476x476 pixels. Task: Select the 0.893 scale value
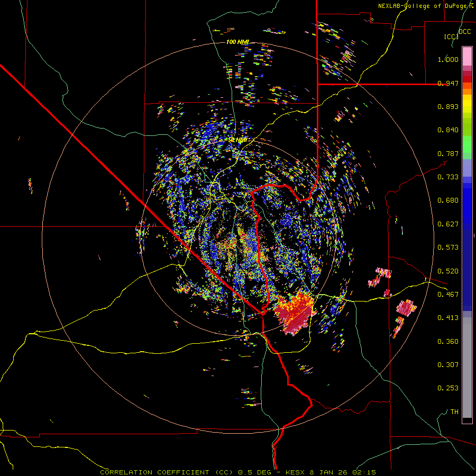448,106
